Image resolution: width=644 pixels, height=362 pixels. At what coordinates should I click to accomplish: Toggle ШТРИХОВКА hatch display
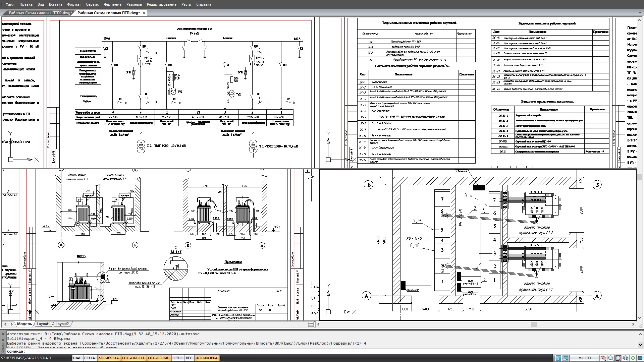point(207,358)
